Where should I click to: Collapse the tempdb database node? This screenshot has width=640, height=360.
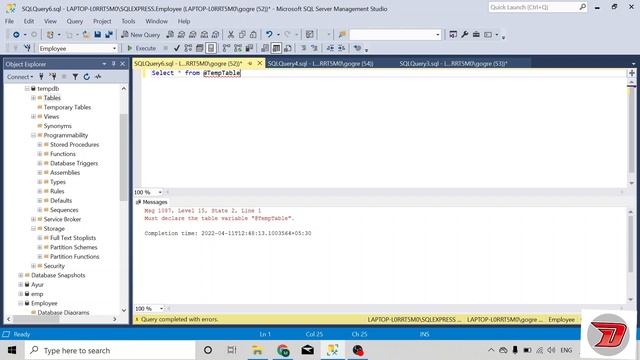(27, 89)
